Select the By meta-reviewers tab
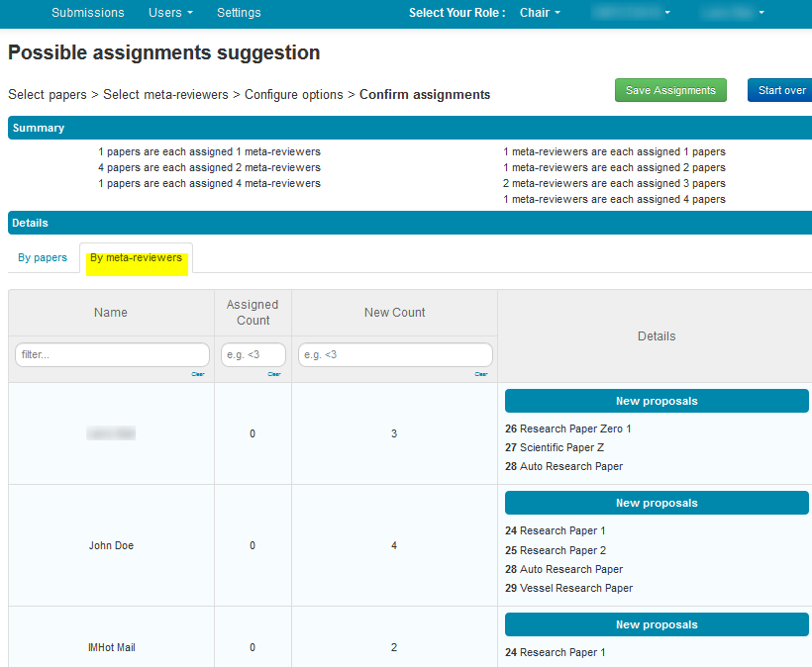Viewport: 812px width, 667px height. [137, 257]
